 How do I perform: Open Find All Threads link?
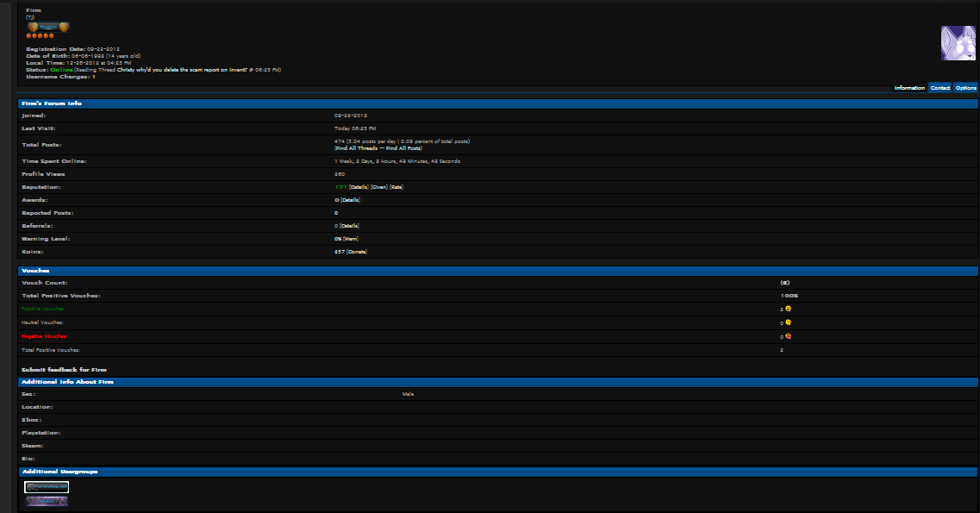pyautogui.click(x=357, y=148)
